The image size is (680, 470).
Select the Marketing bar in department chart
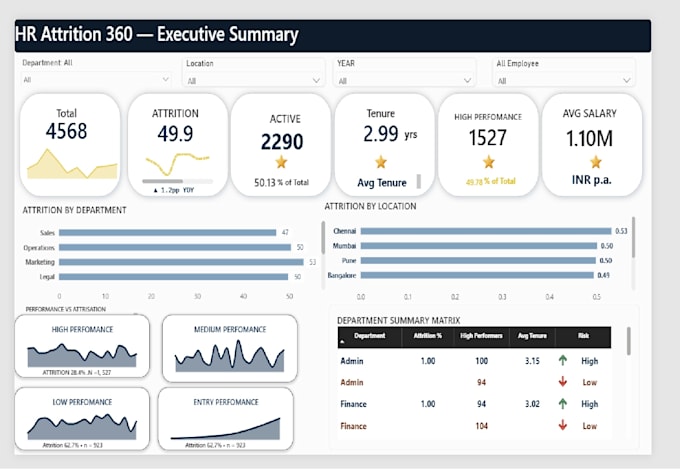[x=181, y=262]
